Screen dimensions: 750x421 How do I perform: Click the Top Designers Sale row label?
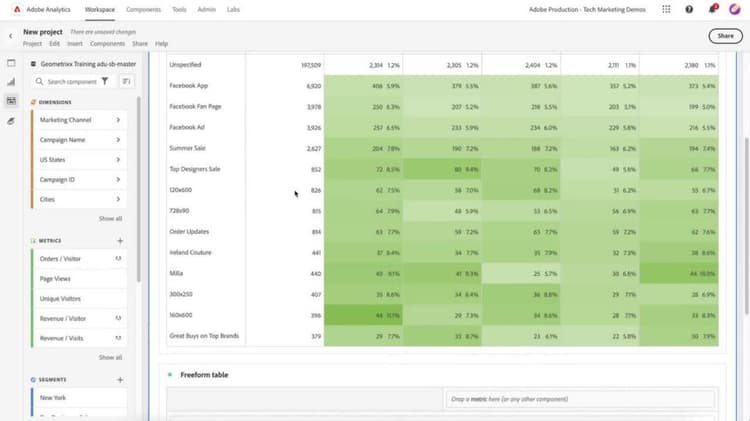point(195,169)
